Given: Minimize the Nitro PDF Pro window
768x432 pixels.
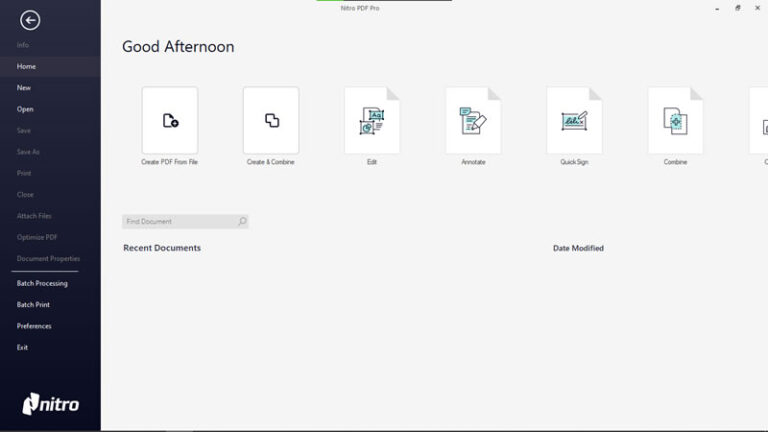Looking at the screenshot, I should [717, 8].
